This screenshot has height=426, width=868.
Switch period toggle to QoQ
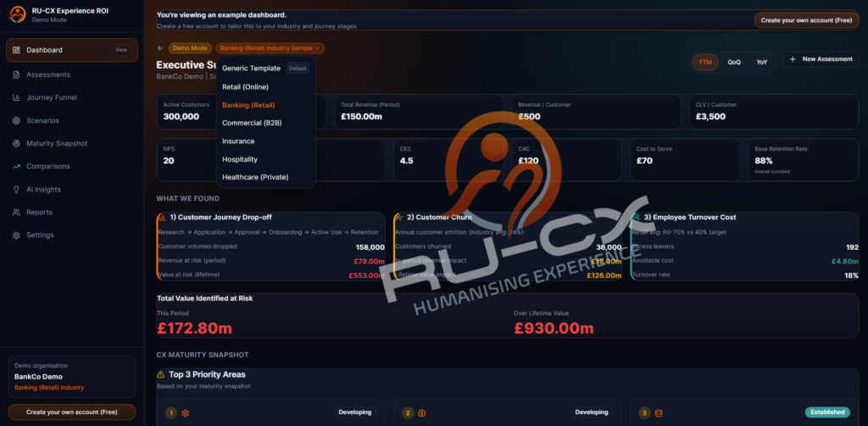click(733, 62)
